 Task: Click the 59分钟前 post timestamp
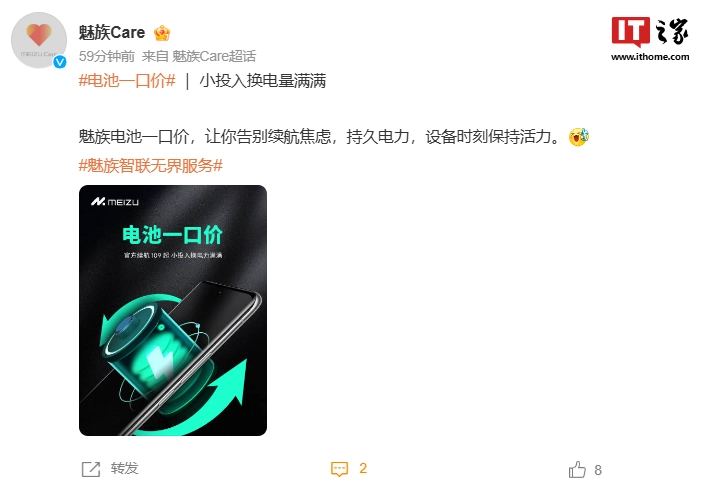pos(107,56)
